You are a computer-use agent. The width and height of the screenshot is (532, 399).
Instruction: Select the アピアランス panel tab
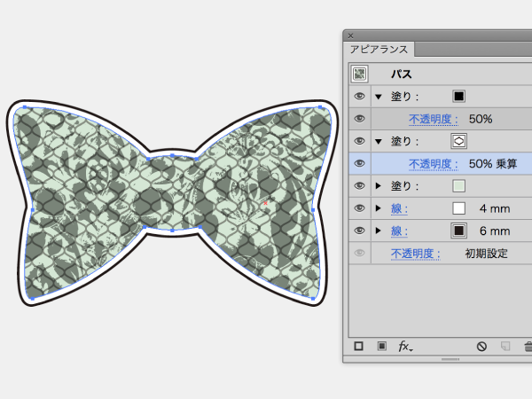(379, 49)
